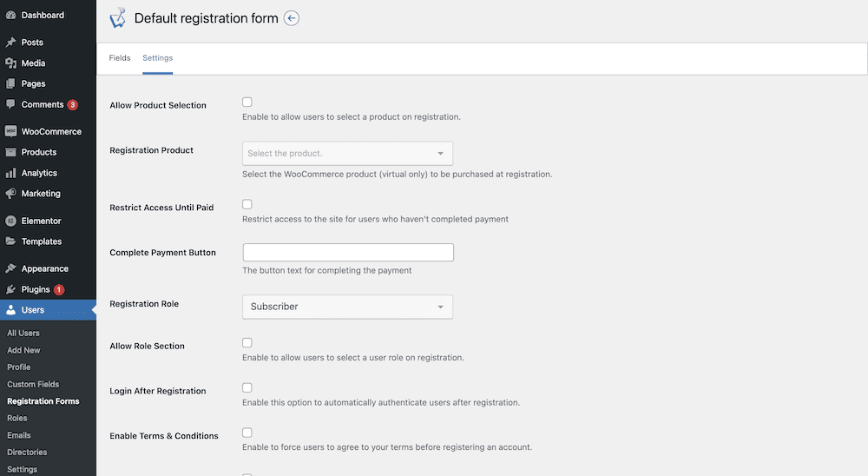Switch to the Fields tab
Image resolution: width=868 pixels, height=476 pixels.
coord(120,57)
